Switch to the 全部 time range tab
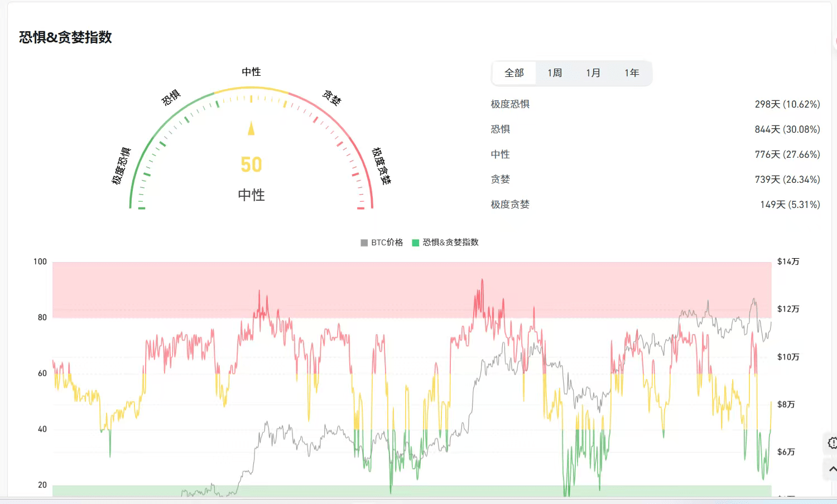 pyautogui.click(x=514, y=73)
